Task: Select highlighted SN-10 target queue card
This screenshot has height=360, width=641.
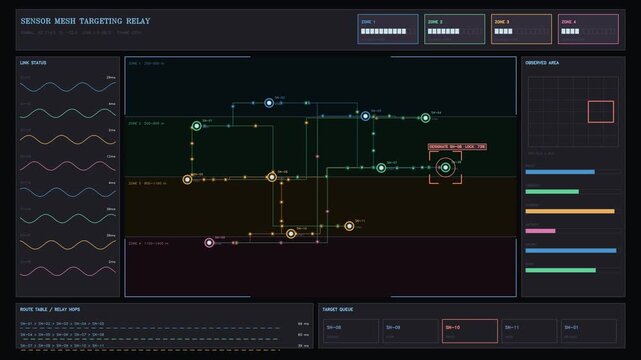Action: (x=470, y=331)
